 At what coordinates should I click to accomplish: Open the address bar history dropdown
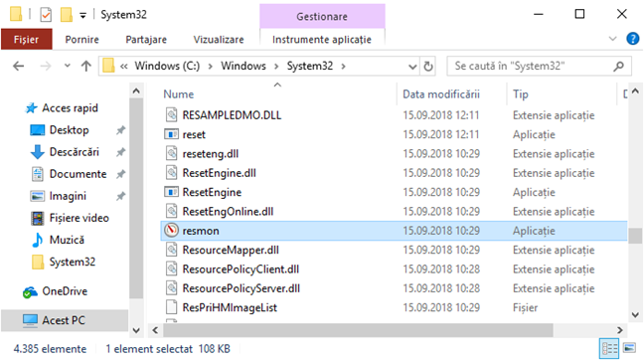(412, 67)
